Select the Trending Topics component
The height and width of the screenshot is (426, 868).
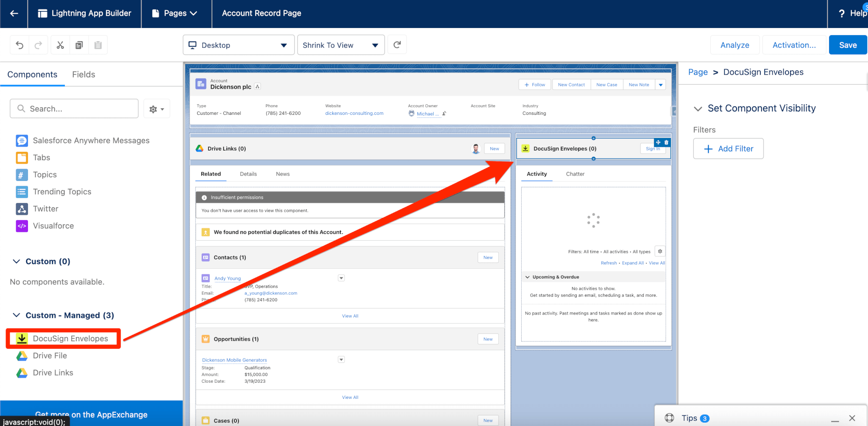(53, 192)
